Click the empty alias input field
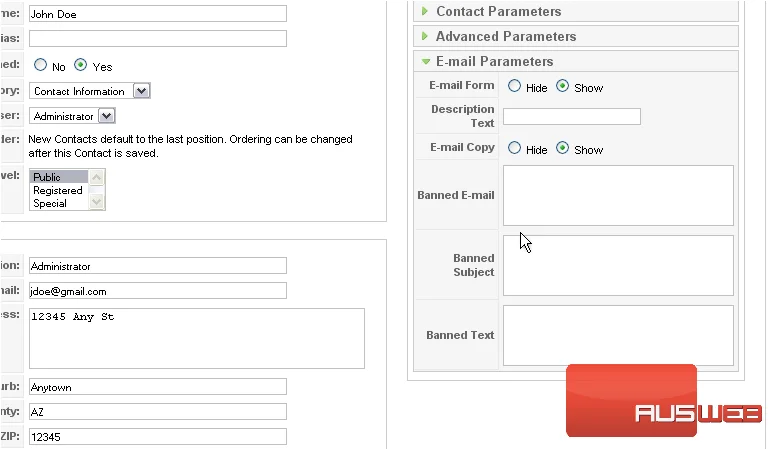776x450 pixels. 157,39
